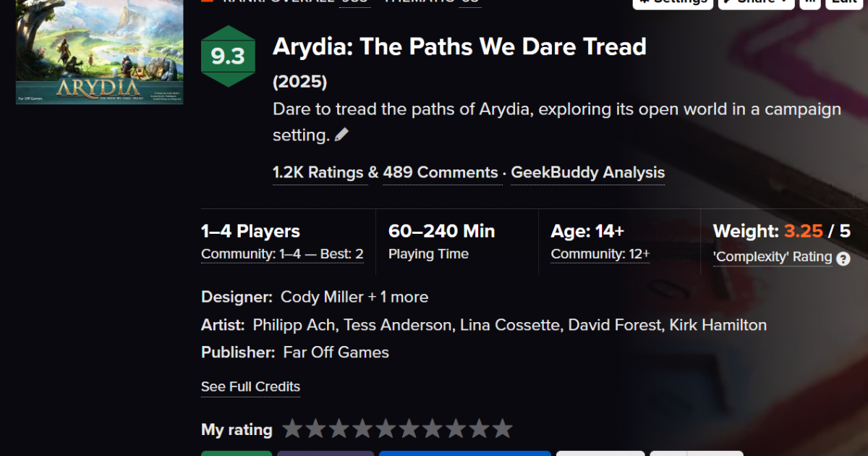View the 1.2K Ratings
868x456 pixels.
(x=320, y=172)
